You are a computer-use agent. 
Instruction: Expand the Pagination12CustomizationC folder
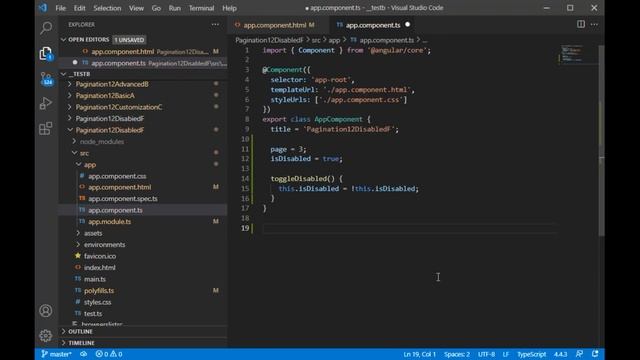click(119, 107)
